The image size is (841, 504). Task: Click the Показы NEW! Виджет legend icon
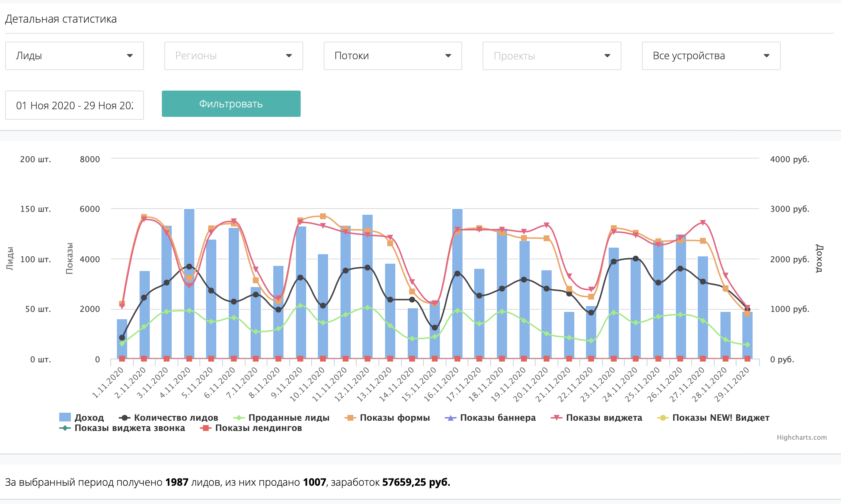663,417
